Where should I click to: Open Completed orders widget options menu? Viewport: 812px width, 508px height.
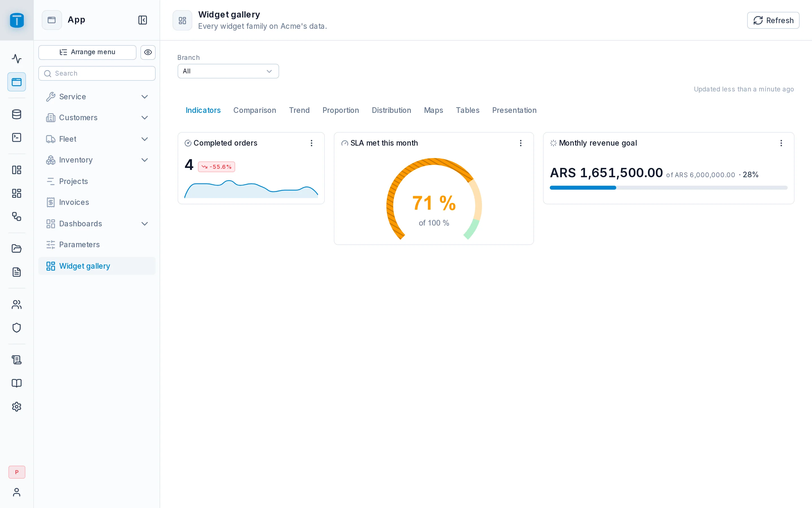[x=311, y=143]
